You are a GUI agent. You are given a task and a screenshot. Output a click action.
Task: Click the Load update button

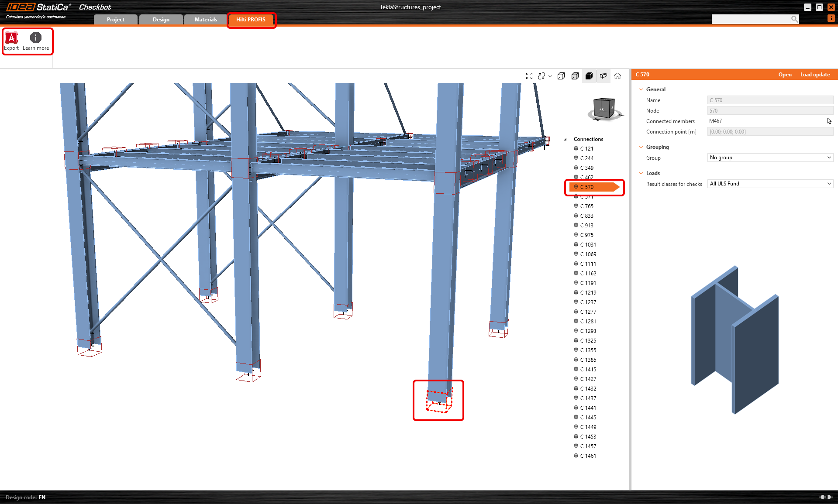(x=814, y=74)
